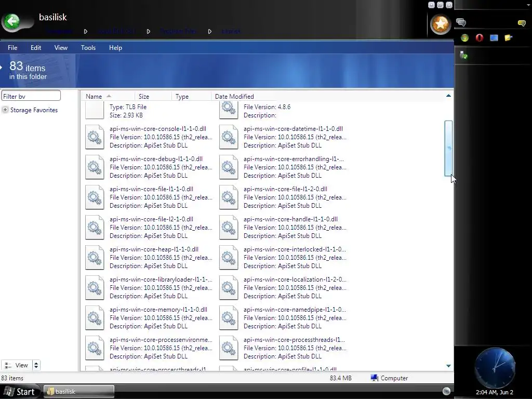Click api-ms-win-core-debug-l1-1-0.dll file name

tap(156, 159)
